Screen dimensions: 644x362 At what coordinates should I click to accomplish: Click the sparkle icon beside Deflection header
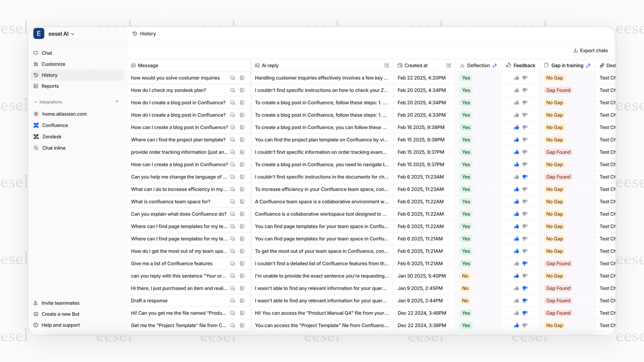(x=495, y=66)
